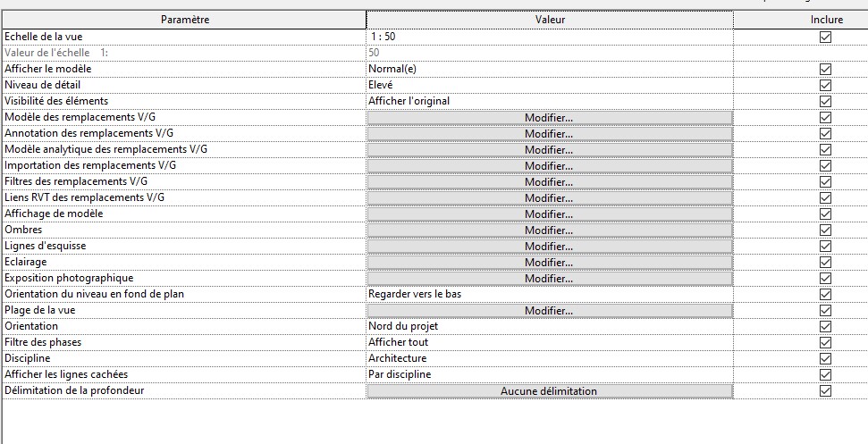The image size is (868, 444).
Task: Click the Echelle de la vue value 1 : 50
Action: point(549,37)
